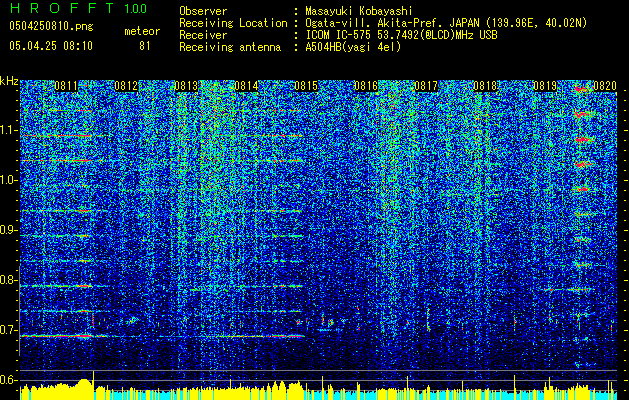The image size is (629, 400).
Task: Click the 0814 time marker
Action: 246,85
